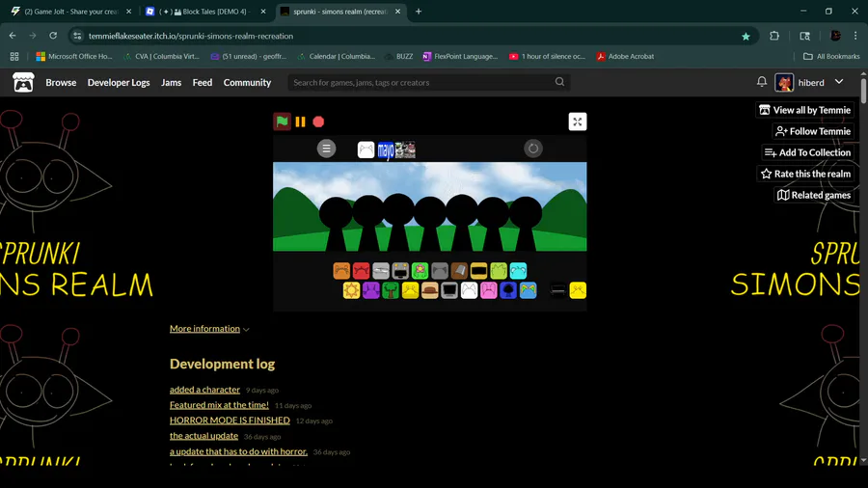Click the search magnifier icon
The width and height of the screenshot is (868, 488).
click(559, 82)
